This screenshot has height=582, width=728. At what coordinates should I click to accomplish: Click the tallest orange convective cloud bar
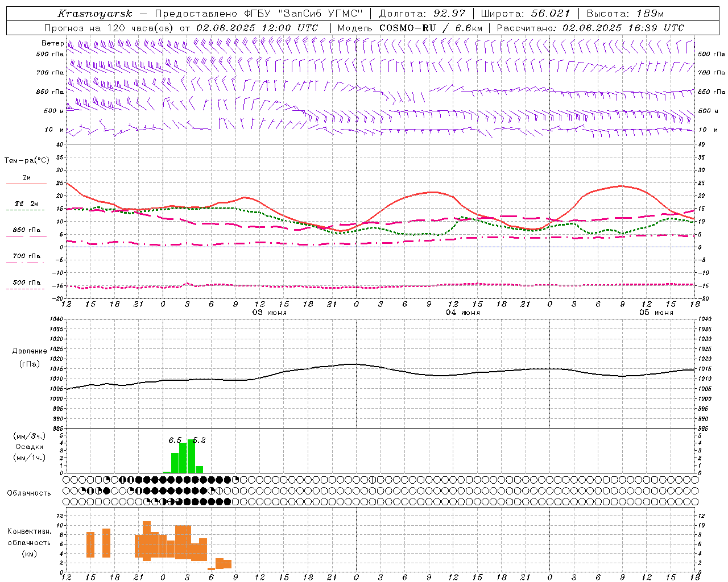click(147, 541)
